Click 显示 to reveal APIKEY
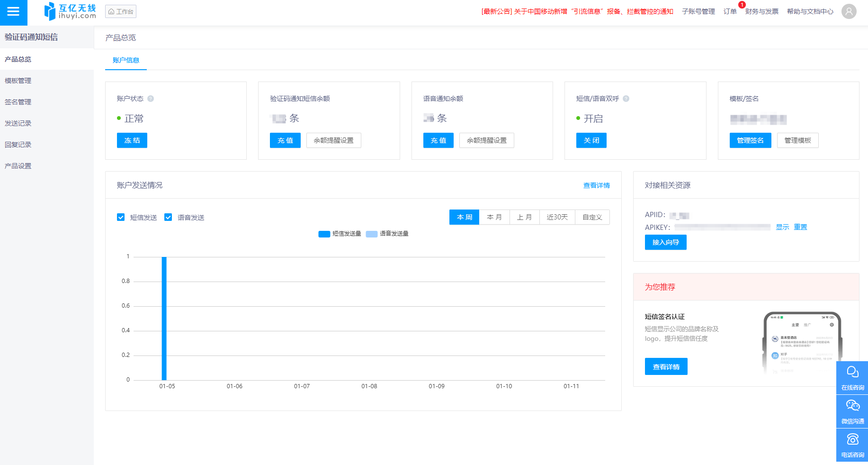This screenshot has height=465, width=868. click(782, 227)
